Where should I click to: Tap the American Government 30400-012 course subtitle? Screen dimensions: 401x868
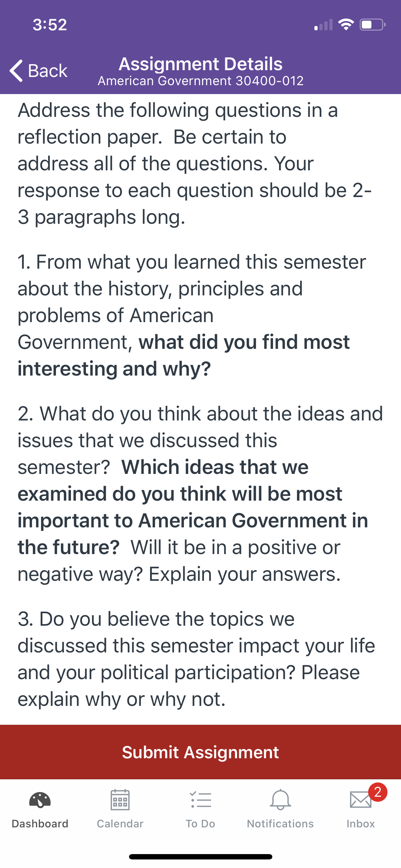click(x=201, y=81)
